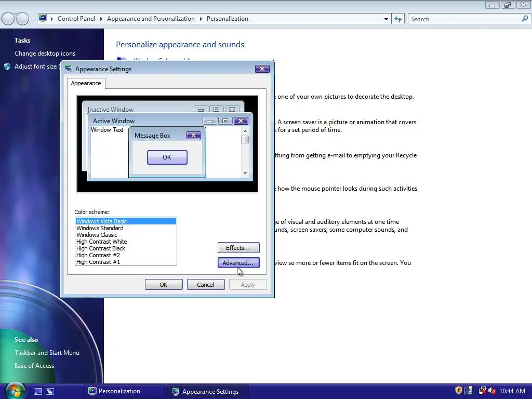
Task: Click the preview Window Text label
Action: 107,130
